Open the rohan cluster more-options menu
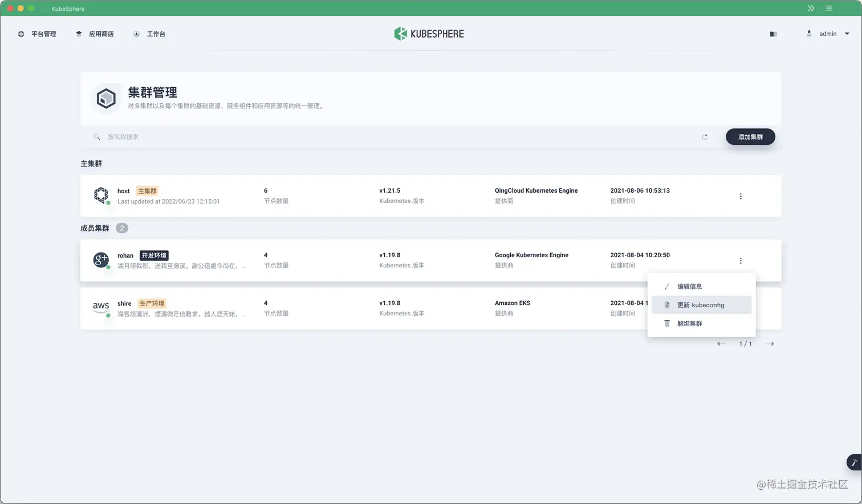 [741, 261]
